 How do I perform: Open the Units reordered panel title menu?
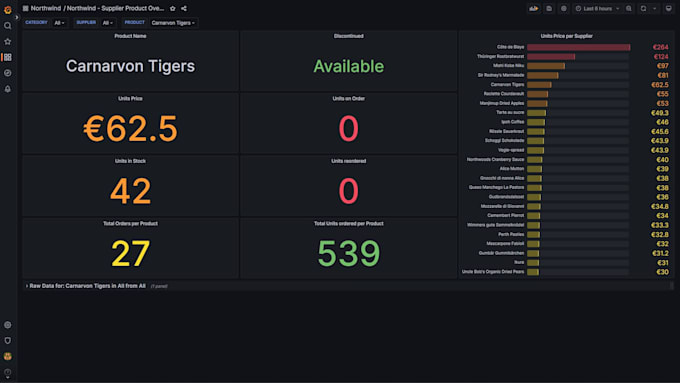[349, 161]
